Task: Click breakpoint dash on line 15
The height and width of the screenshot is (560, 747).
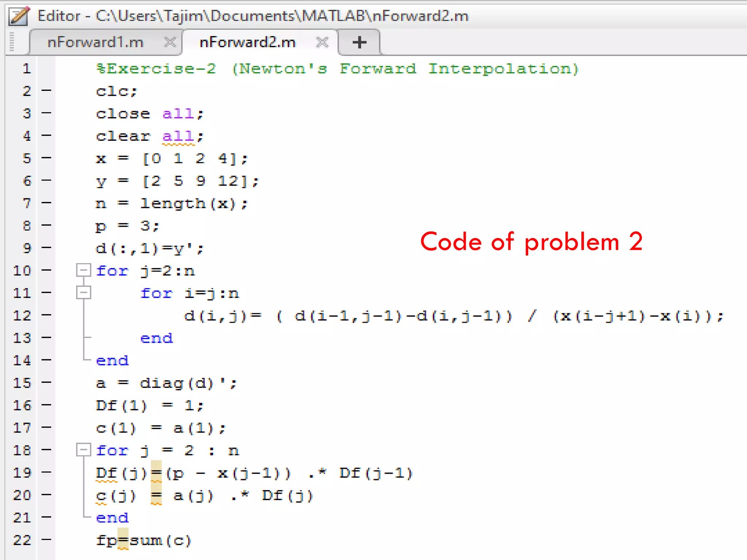Action: (46, 382)
